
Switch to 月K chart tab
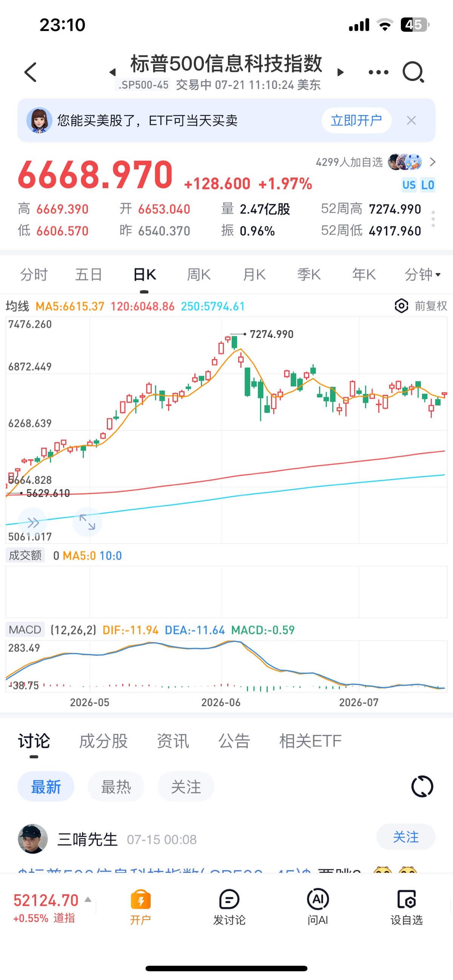pos(254,274)
